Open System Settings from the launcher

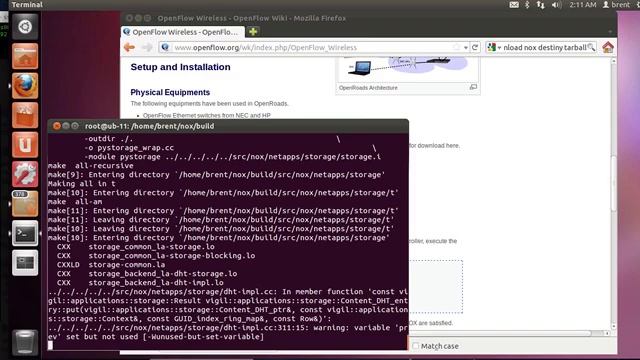(25, 174)
